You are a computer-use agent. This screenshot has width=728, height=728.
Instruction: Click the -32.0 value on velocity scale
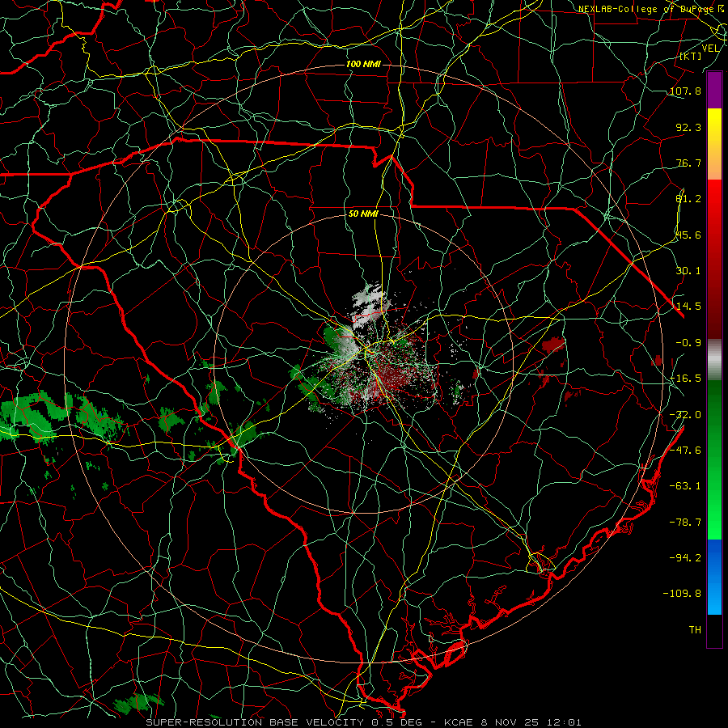point(685,415)
